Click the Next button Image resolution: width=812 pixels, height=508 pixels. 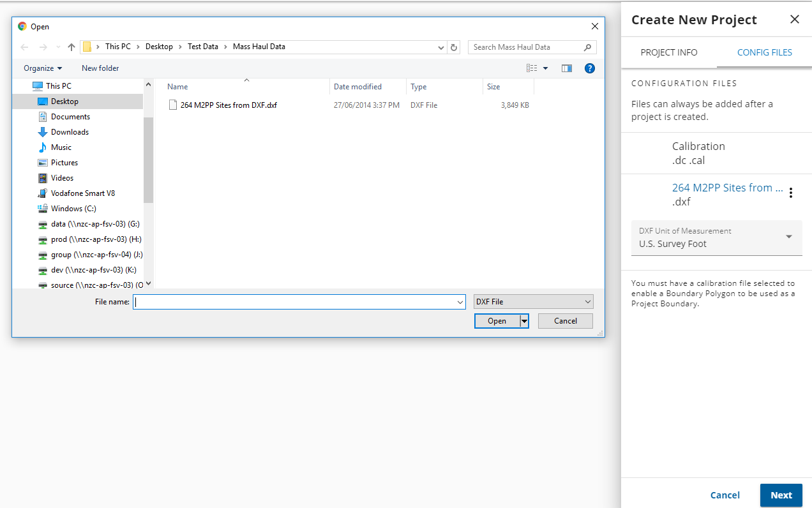pos(781,495)
